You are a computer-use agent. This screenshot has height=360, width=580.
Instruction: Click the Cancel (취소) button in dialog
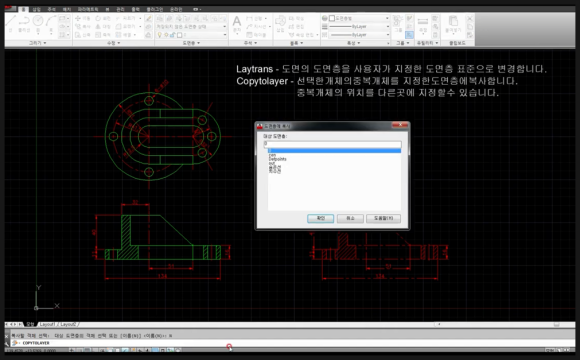pos(350,219)
